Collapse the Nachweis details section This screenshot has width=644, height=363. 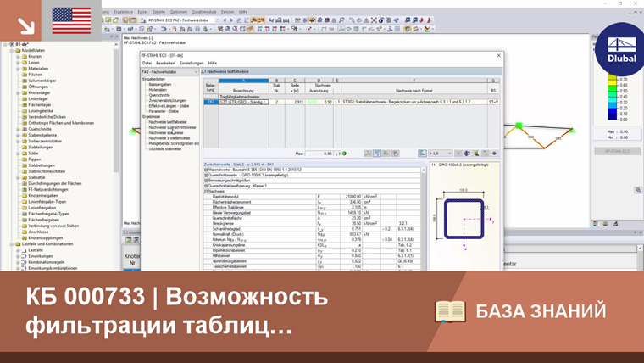coord(206,191)
